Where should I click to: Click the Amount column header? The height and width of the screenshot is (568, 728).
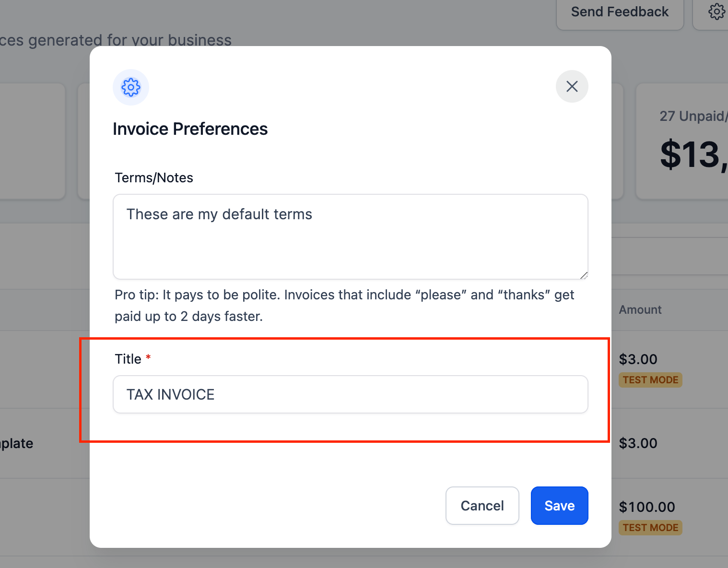pos(640,310)
